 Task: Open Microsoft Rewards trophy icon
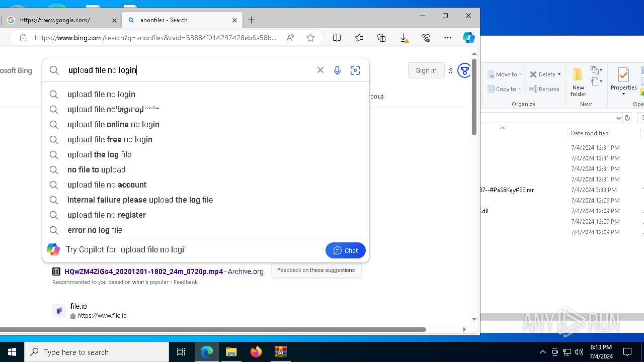point(464,70)
